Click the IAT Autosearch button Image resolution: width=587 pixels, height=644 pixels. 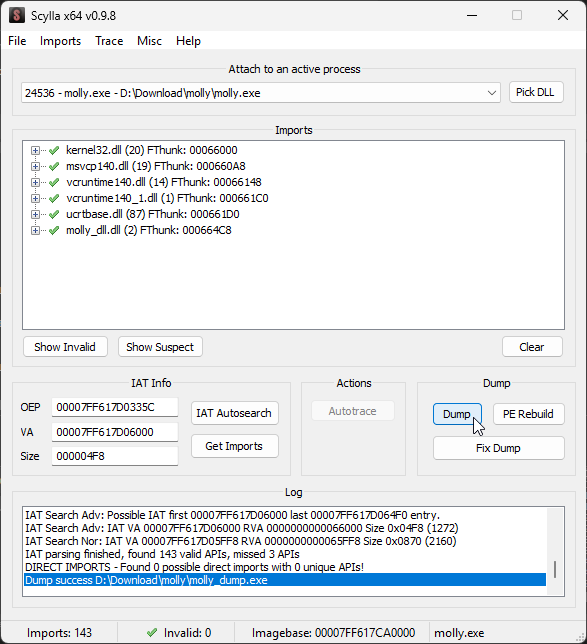(235, 413)
